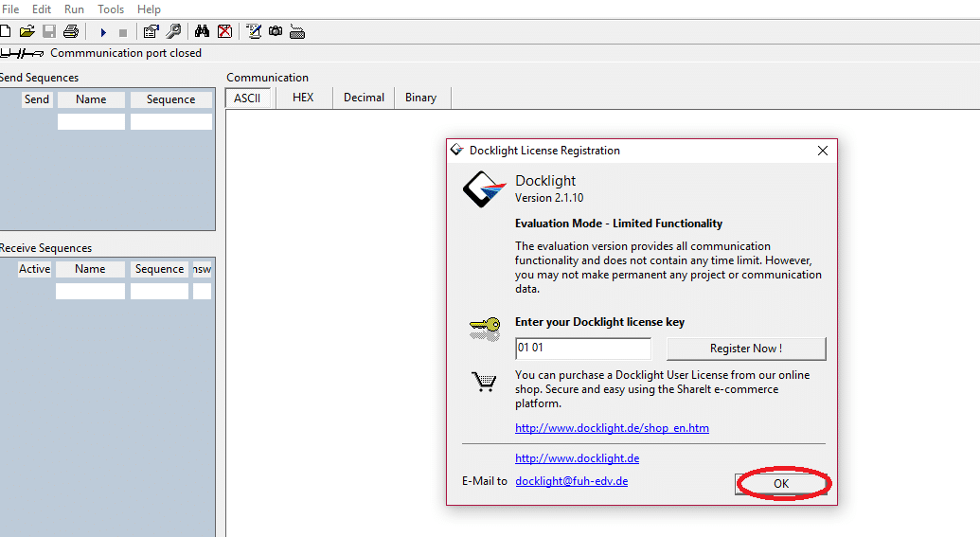Image resolution: width=980 pixels, height=537 pixels.
Task: Click the Open Project folder icon
Action: click(27, 31)
